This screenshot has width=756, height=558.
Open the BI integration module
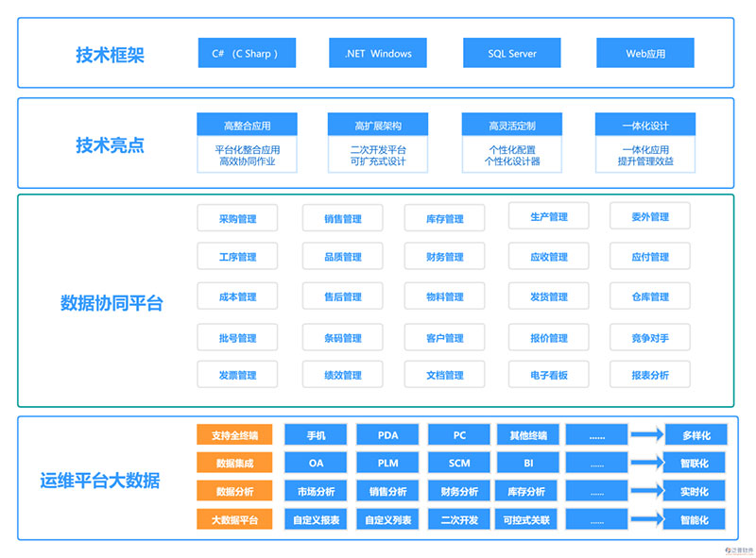click(x=529, y=463)
